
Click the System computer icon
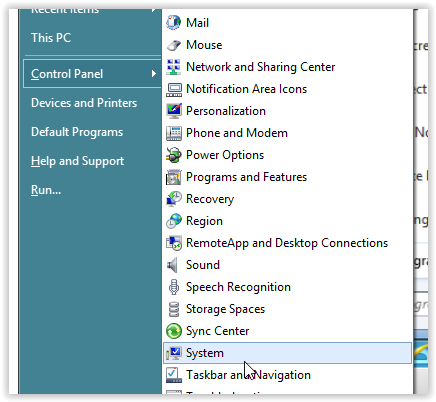(x=174, y=353)
